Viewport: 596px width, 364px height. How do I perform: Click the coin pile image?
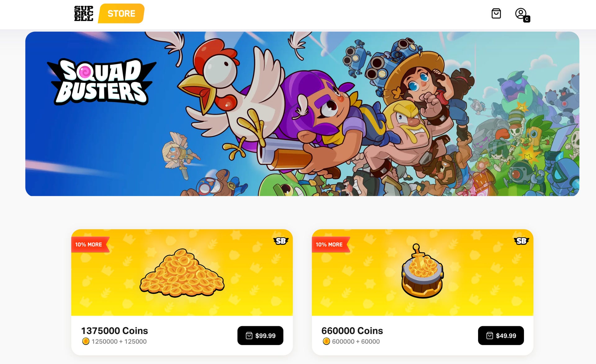182,273
